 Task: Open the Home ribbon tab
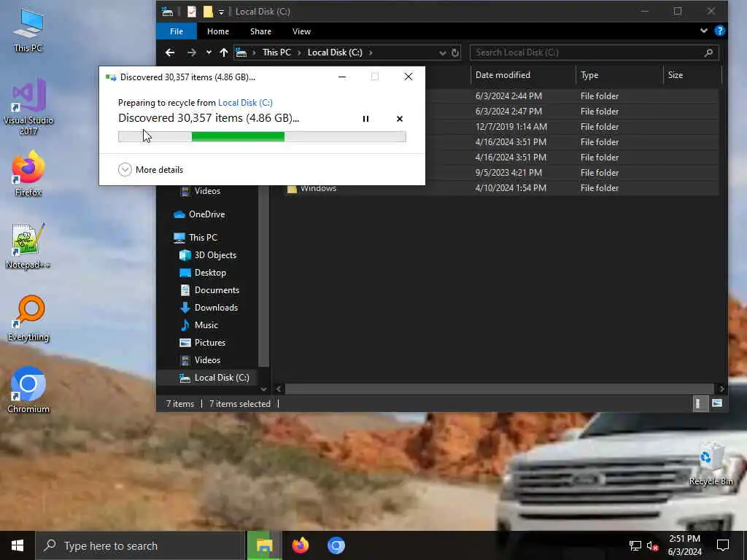217,31
